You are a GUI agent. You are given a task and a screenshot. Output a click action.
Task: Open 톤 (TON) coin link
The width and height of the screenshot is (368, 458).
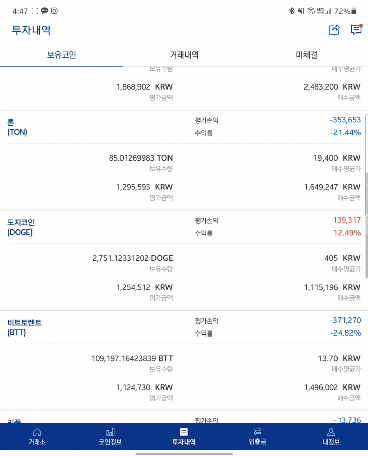pyautogui.click(x=17, y=127)
